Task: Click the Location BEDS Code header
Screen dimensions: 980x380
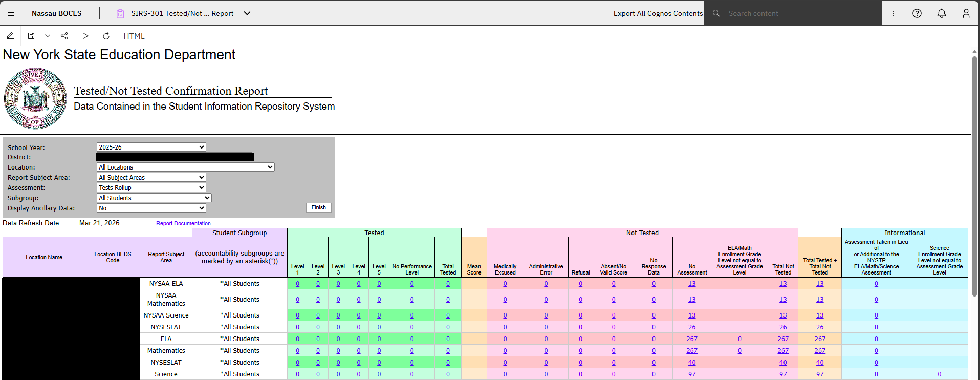Action: (x=113, y=257)
